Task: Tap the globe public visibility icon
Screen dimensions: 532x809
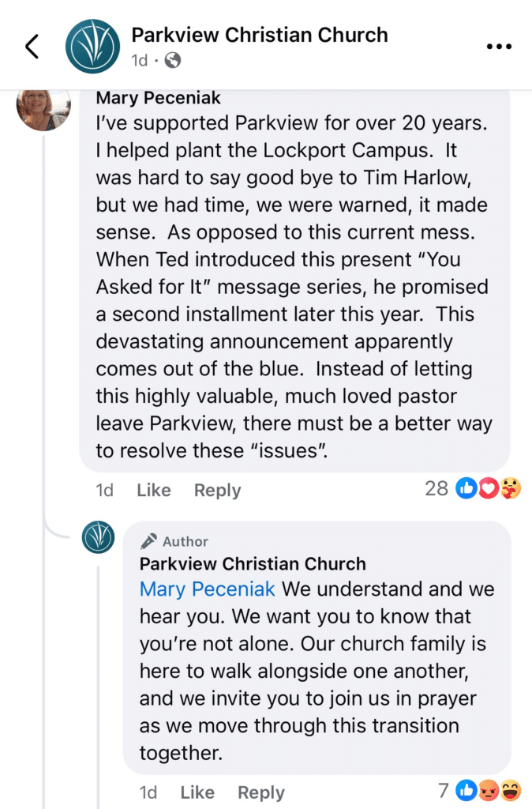Action: [x=173, y=60]
